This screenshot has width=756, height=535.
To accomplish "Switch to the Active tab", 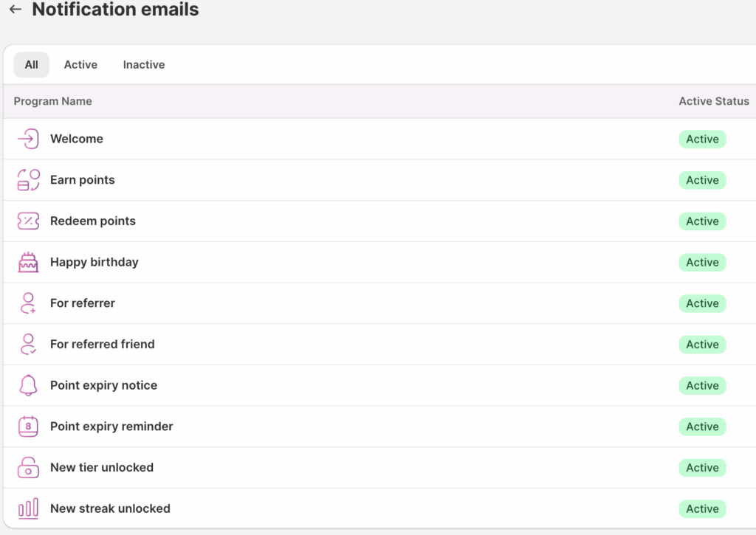I will [80, 65].
